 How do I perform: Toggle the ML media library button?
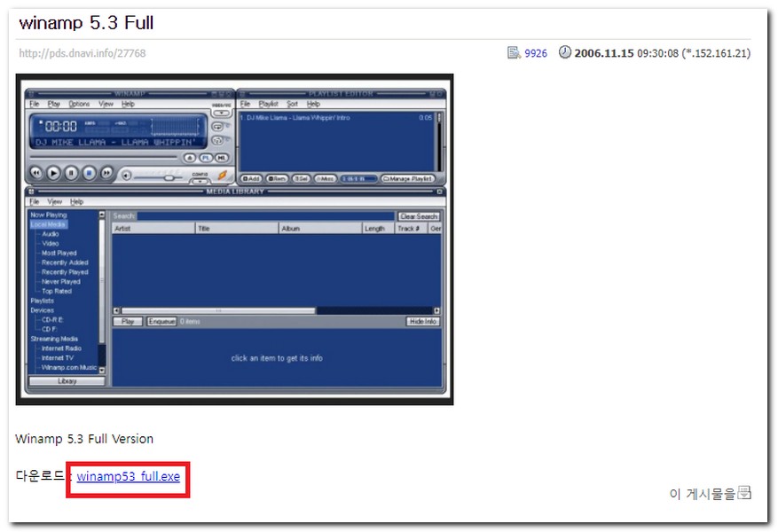click(x=220, y=158)
